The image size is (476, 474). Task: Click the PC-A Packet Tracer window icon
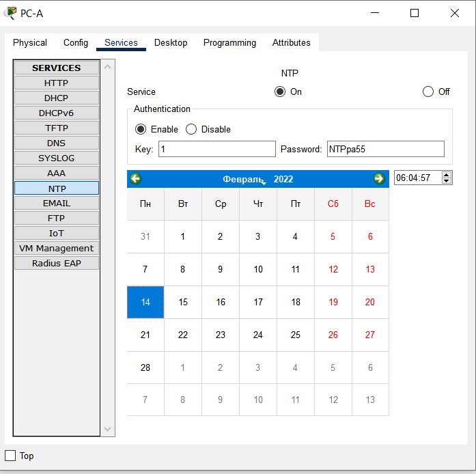10,13
